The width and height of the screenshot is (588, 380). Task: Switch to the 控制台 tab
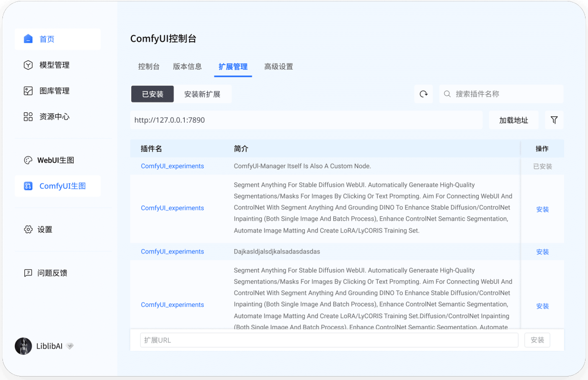[149, 67]
